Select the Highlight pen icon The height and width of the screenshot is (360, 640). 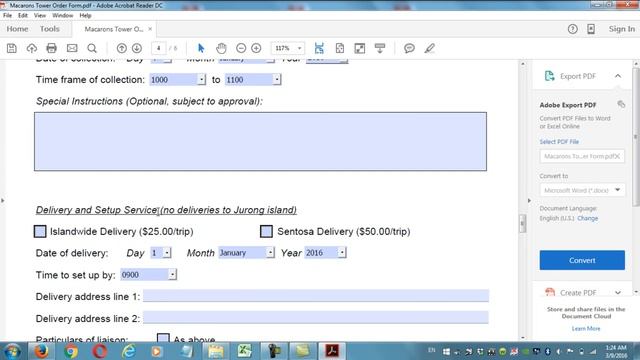click(x=429, y=48)
